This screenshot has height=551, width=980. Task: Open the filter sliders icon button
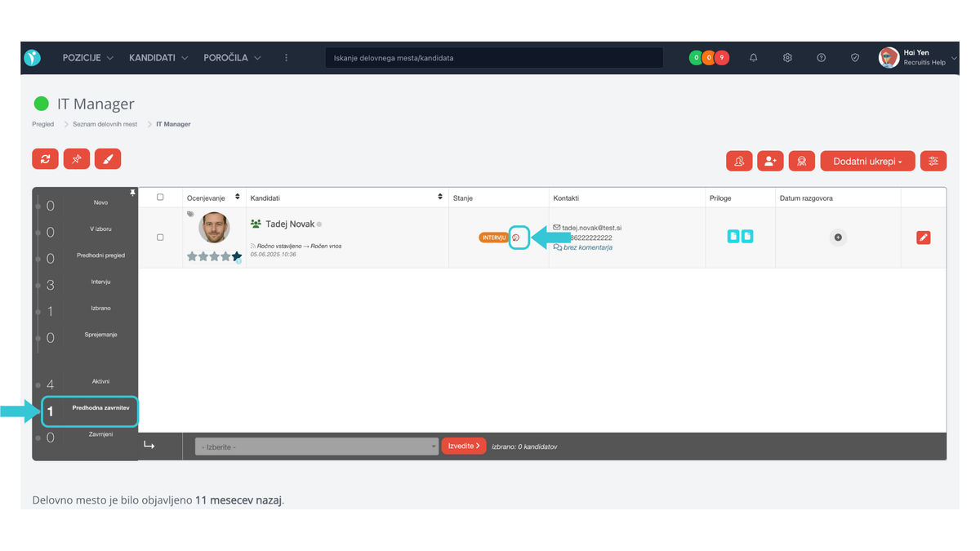[x=933, y=162]
